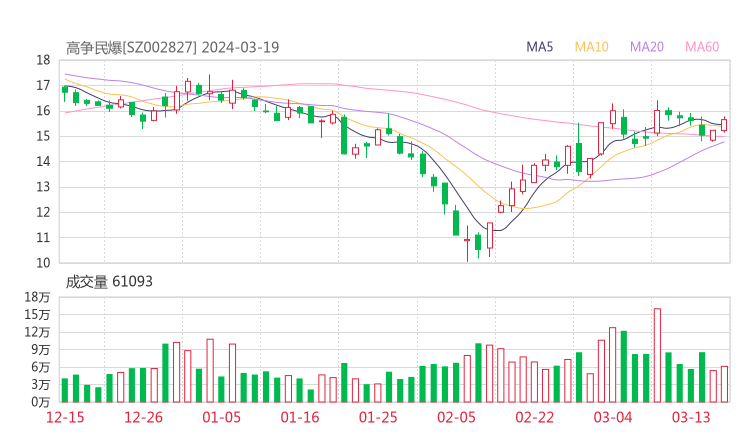The height and width of the screenshot is (440, 740).
Task: Click the 02-05 date axis label
Action: (x=456, y=417)
